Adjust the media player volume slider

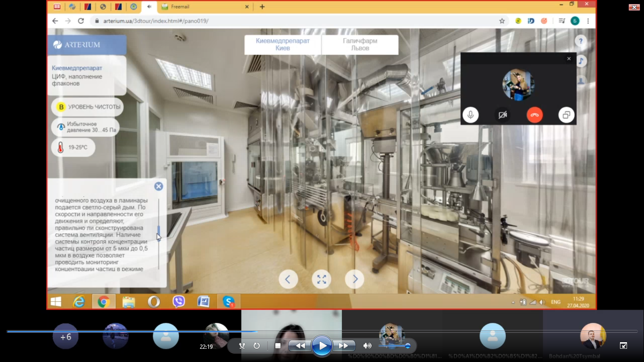pyautogui.click(x=394, y=346)
